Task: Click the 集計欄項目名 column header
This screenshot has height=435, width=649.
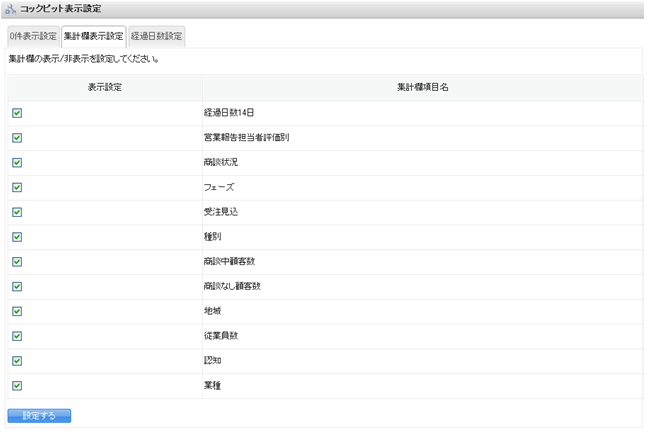Action: click(422, 87)
